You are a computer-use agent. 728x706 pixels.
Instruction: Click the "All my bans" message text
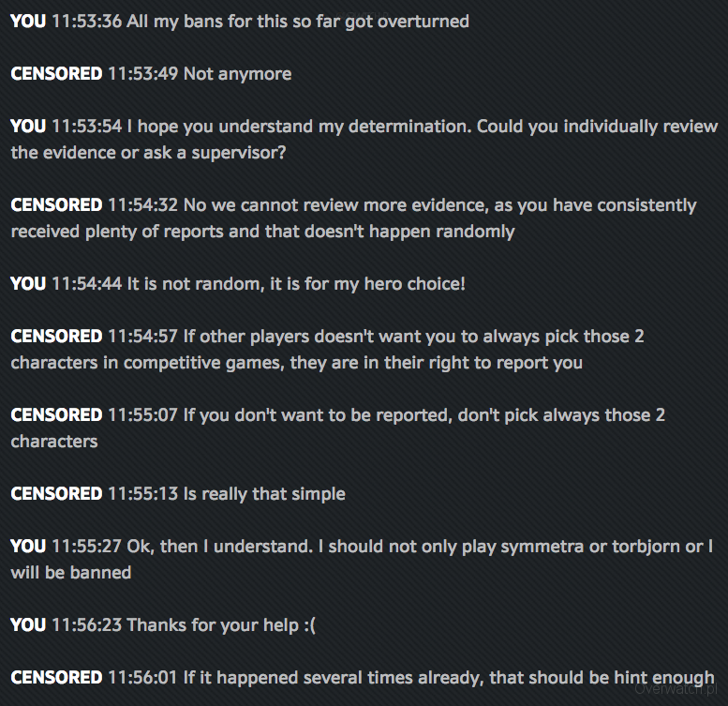298,21
